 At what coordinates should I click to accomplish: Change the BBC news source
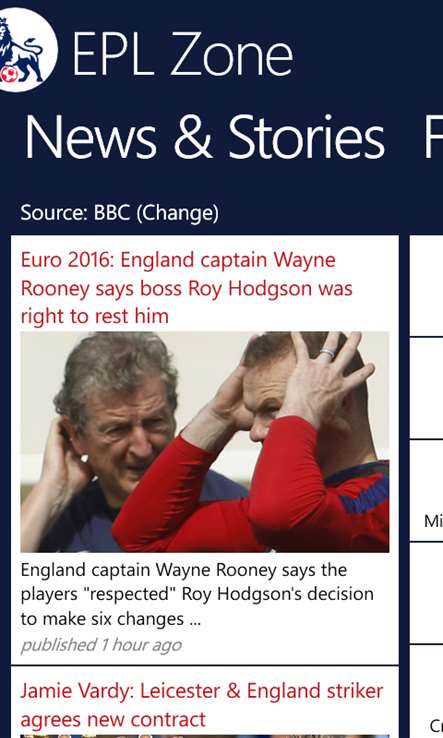[x=177, y=213]
